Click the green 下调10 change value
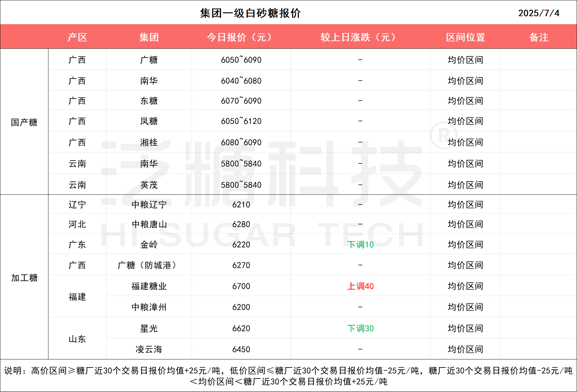Viewport: 577px width, 392px height. tap(360, 245)
